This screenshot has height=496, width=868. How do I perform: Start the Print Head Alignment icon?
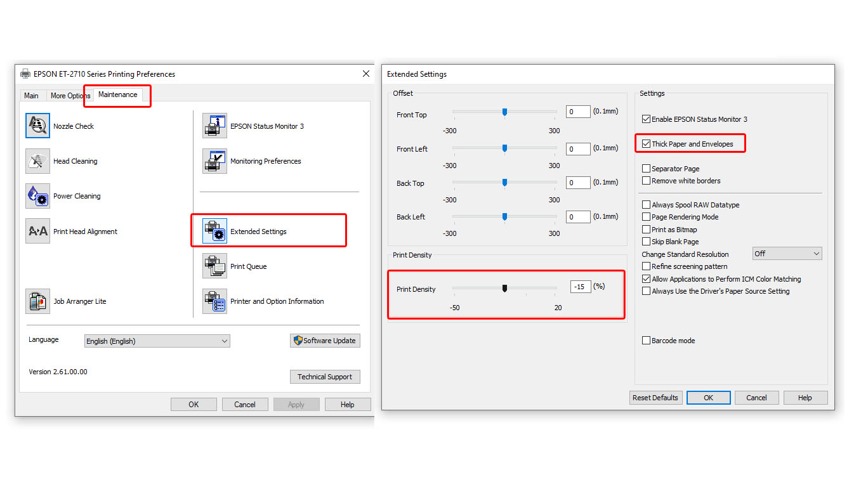[x=37, y=232]
